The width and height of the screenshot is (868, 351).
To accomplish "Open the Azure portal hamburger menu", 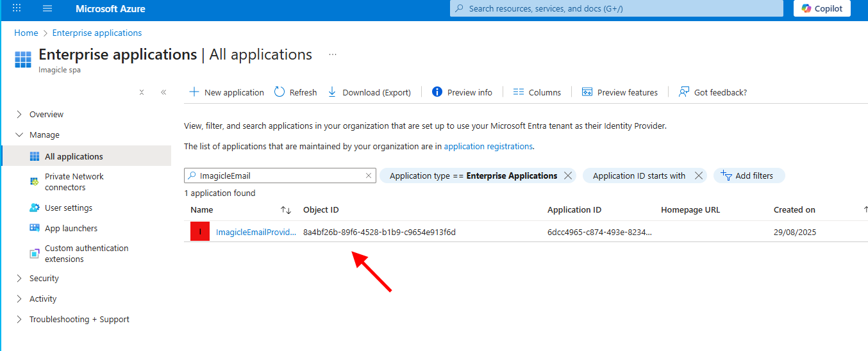I will (47, 9).
